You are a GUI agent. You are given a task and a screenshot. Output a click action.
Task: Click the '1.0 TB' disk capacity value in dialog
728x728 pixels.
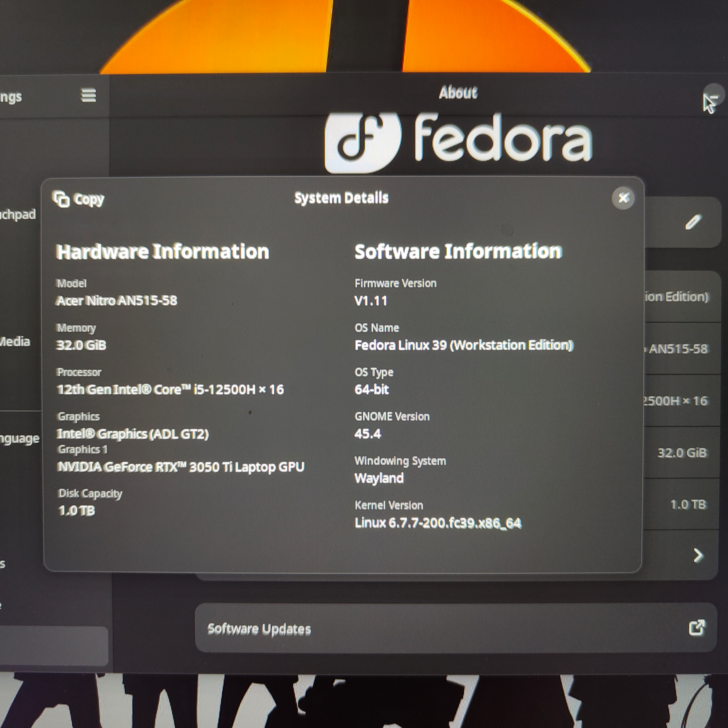[77, 511]
